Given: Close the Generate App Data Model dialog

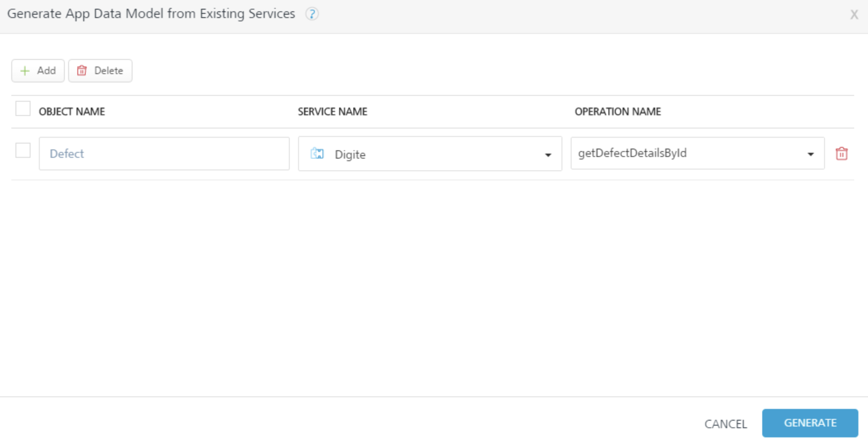Looking at the screenshot, I should [854, 15].
